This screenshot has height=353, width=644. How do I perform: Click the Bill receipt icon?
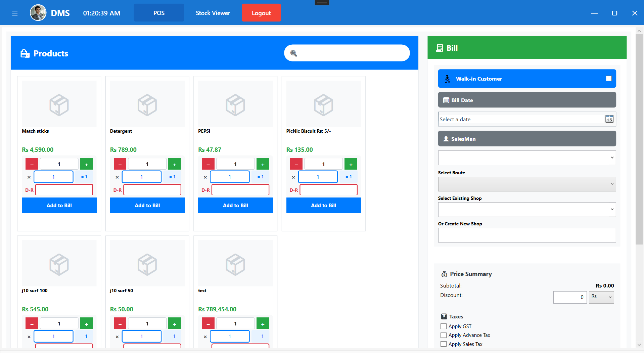[439, 48]
